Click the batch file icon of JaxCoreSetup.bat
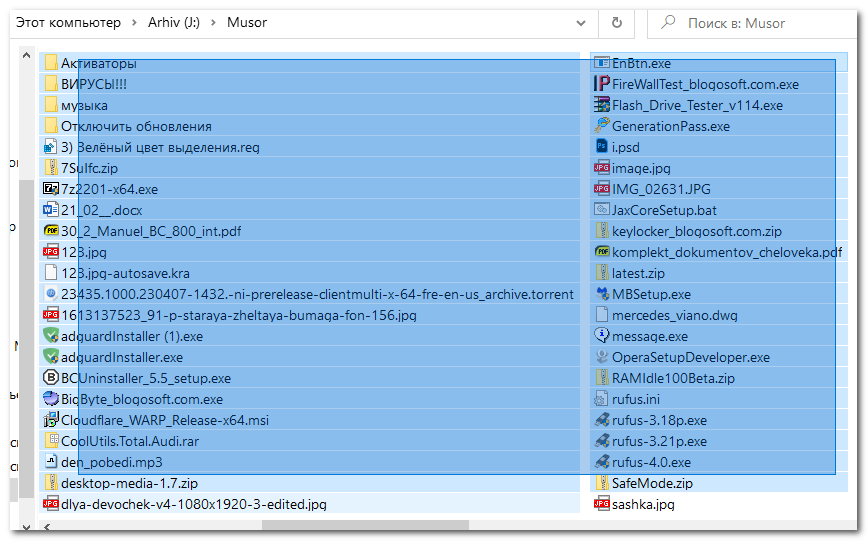868x541 pixels. pyautogui.click(x=602, y=210)
